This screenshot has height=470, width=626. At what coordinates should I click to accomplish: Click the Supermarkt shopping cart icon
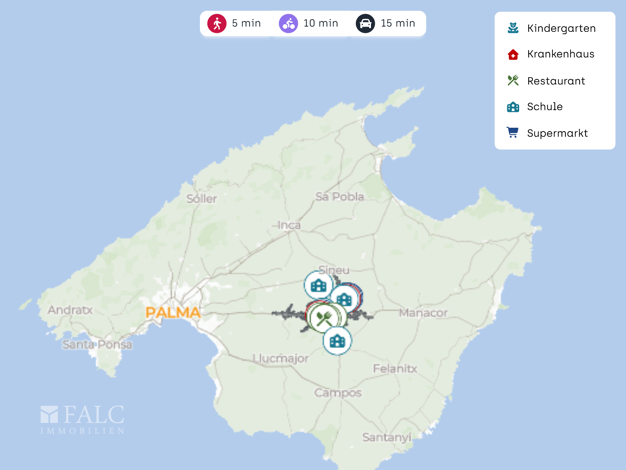[x=513, y=132]
